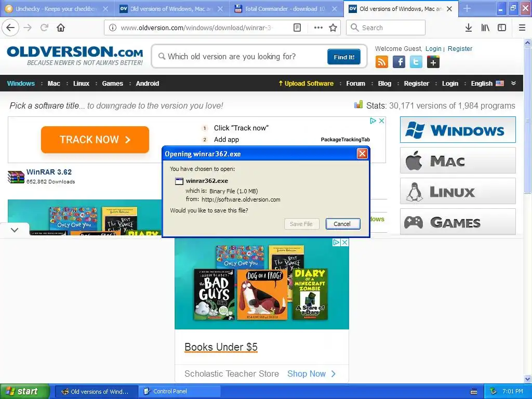Click the safely remove hardware tray icon
Screen dimensions: 532x399
pyautogui.click(x=494, y=391)
